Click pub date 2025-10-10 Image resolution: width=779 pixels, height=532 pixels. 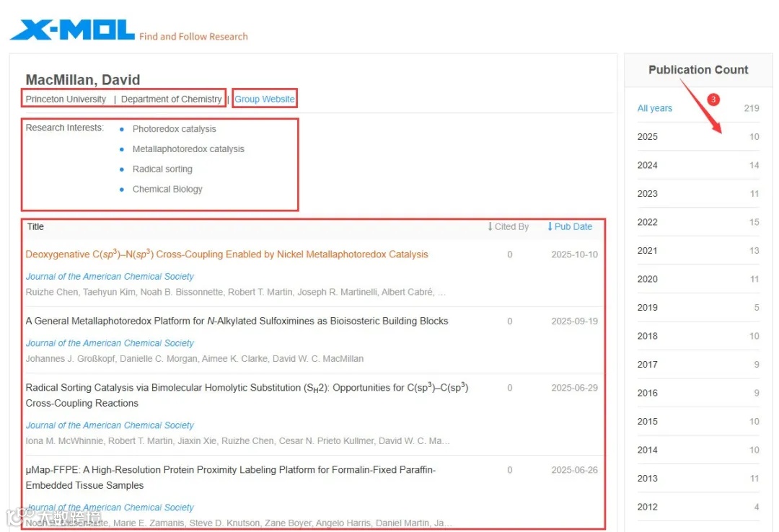pyautogui.click(x=574, y=254)
